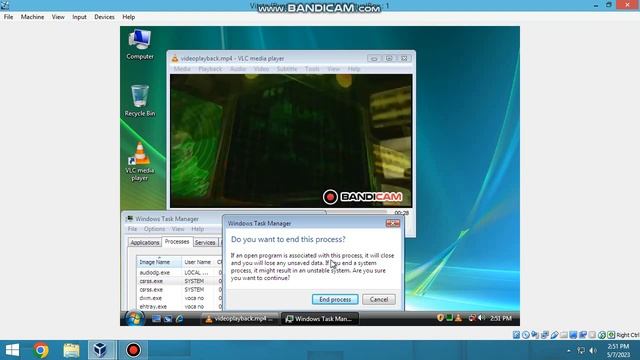Viewport: 640px width, 360px height.
Task: Open the Recycle Bin desktop icon
Action: pos(140,101)
